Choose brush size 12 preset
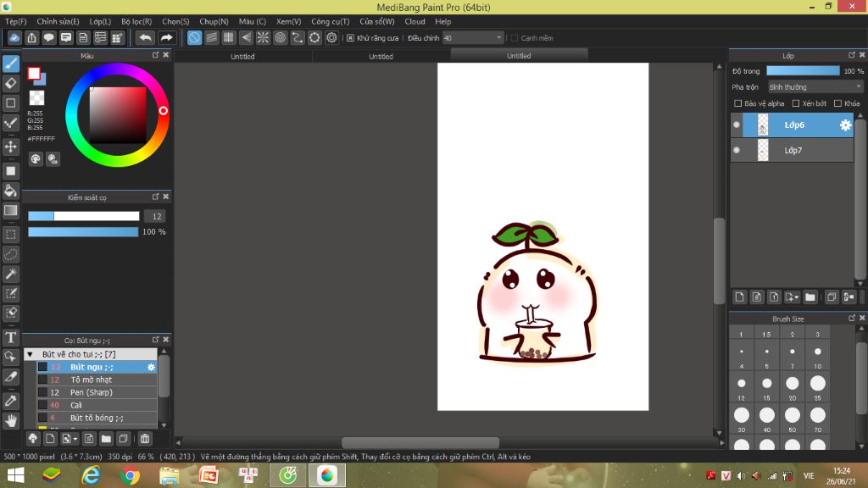 coord(741,384)
